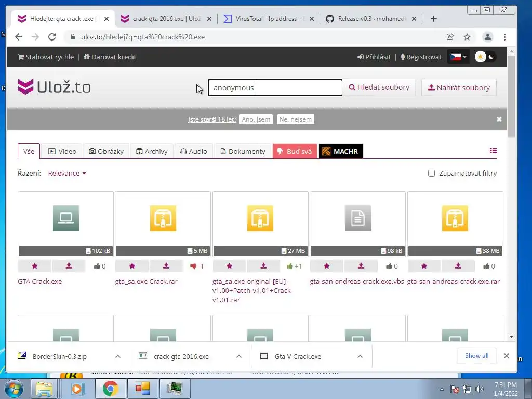Click the volume tray icon
532x399 pixels.
pyautogui.click(x=480, y=389)
